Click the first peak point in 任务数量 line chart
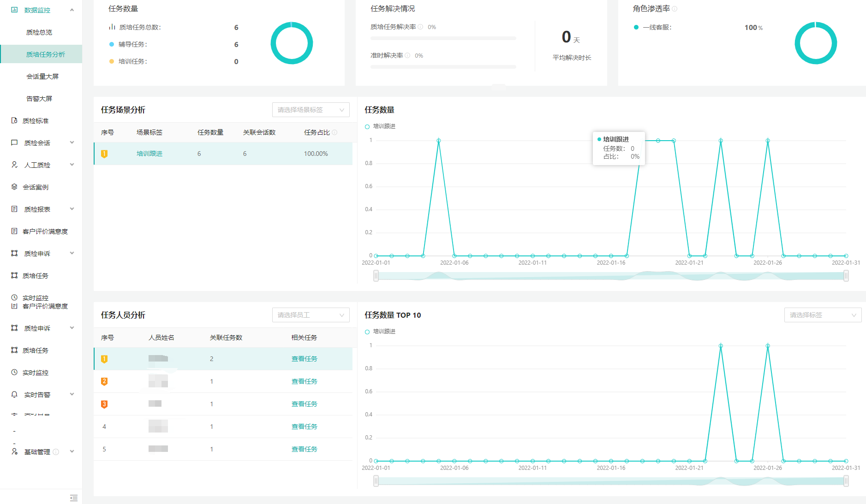Screen dimensions: 866x504 click(x=439, y=141)
